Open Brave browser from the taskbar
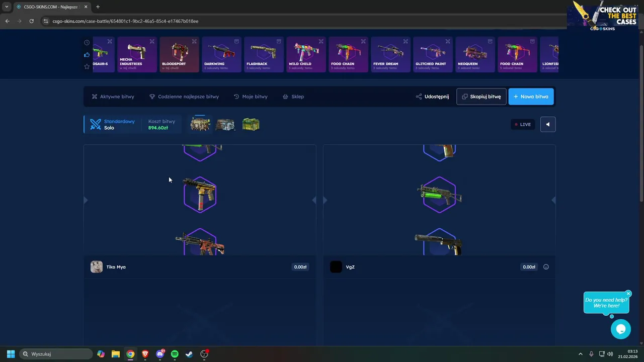Viewport: 644px width, 362px height. (x=145, y=354)
